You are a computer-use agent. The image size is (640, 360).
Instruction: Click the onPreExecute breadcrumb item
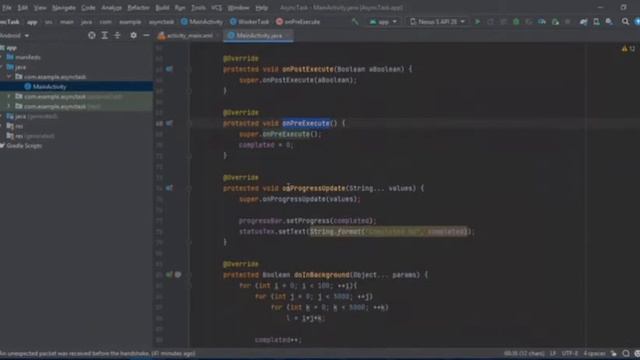[298, 22]
